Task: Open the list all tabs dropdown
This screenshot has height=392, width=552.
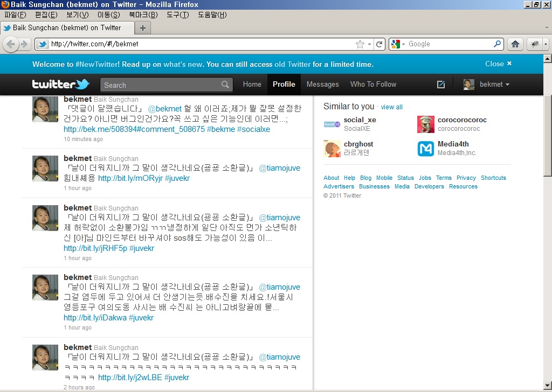Action: point(547,27)
